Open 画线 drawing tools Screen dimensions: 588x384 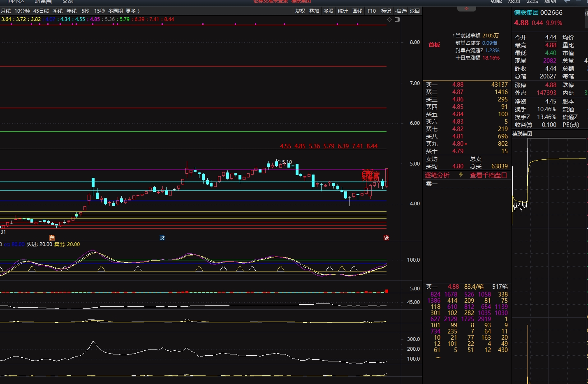point(357,11)
